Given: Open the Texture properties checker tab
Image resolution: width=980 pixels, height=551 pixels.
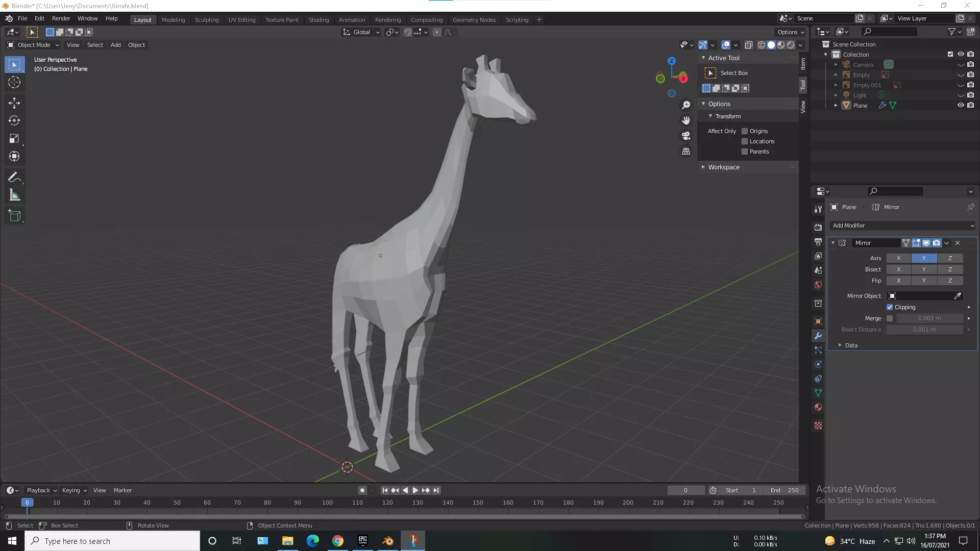Looking at the screenshot, I should pos(818,425).
